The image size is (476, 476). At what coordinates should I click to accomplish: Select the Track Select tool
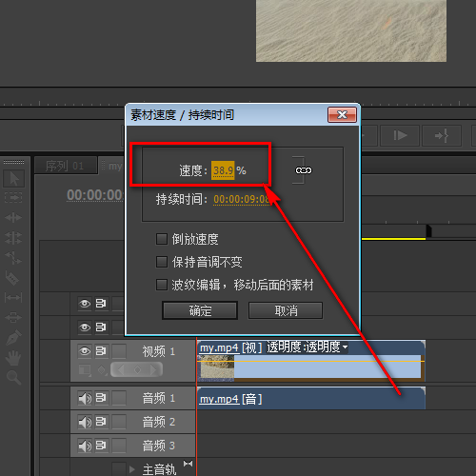13,198
